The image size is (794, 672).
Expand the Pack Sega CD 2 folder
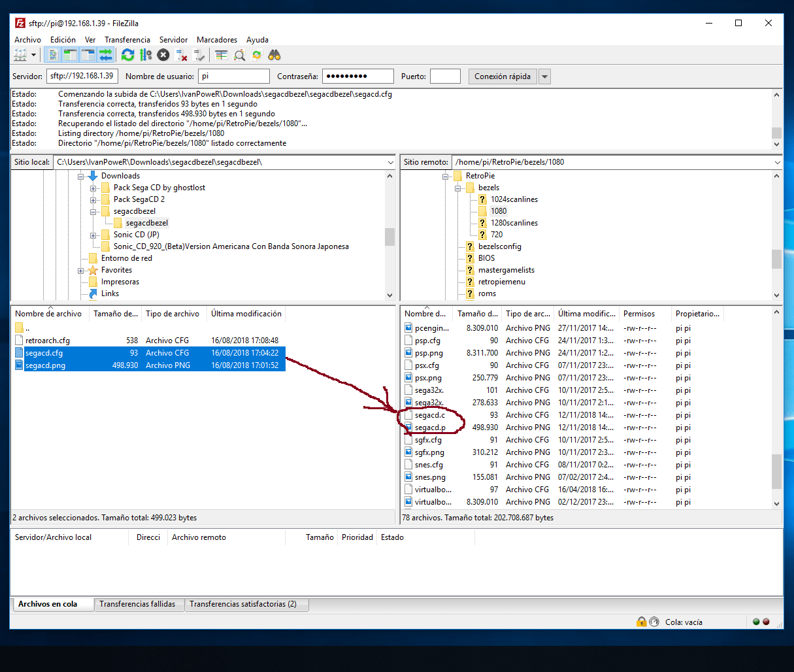click(93, 200)
